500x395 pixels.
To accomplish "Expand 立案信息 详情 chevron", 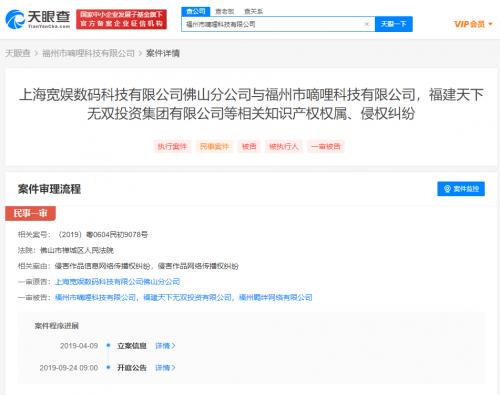I will tap(165, 346).
